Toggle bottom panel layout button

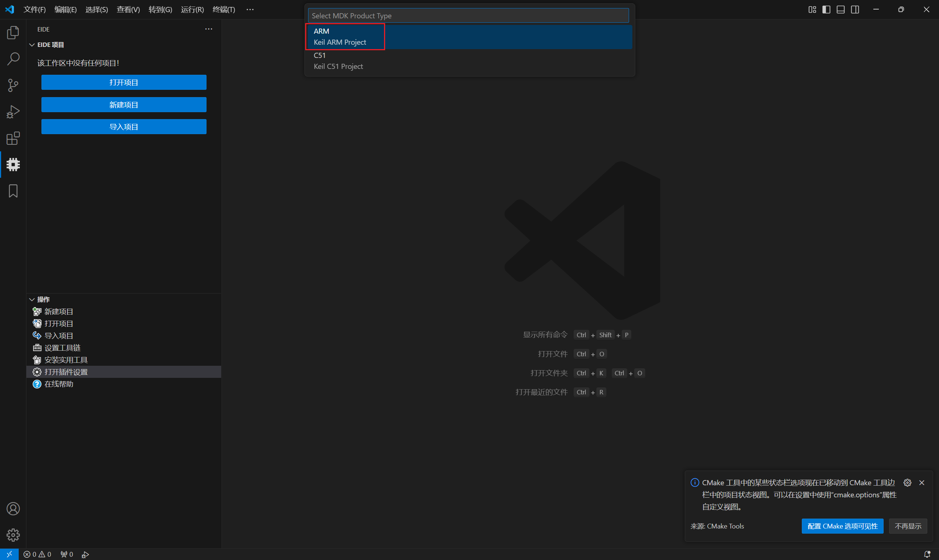click(x=840, y=10)
